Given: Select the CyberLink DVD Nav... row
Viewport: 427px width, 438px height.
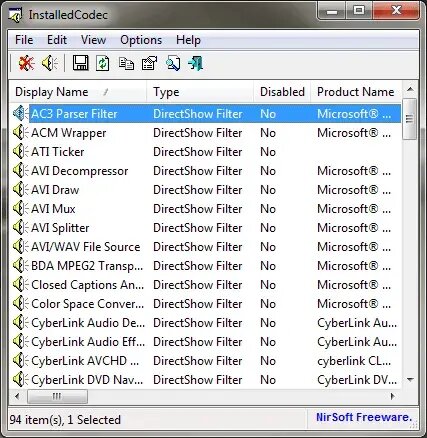Looking at the screenshot, I should (x=205, y=380).
